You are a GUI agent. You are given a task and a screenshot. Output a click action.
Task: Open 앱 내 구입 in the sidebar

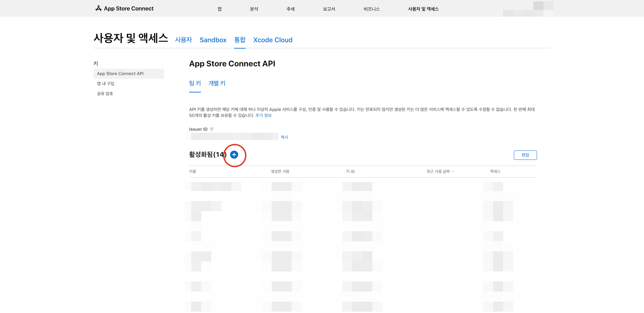pyautogui.click(x=106, y=84)
